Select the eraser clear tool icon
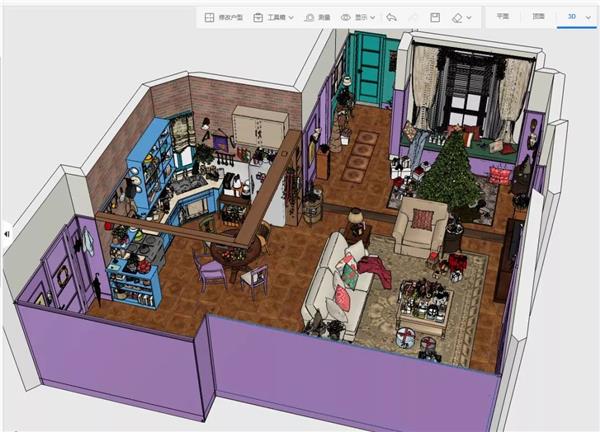600x432 pixels. 457,17
